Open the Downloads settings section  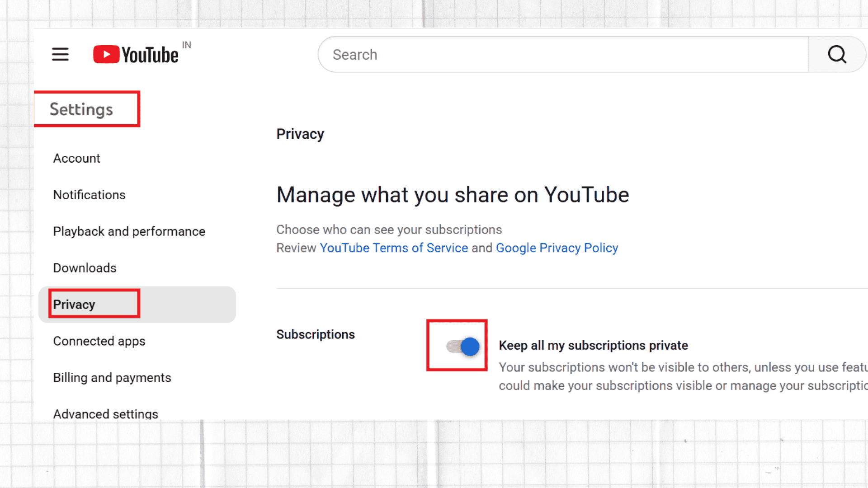(85, 267)
